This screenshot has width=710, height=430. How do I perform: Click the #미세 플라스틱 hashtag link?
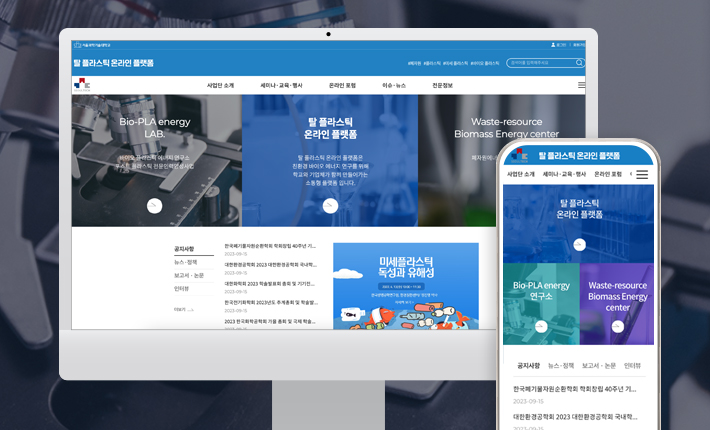click(x=456, y=63)
